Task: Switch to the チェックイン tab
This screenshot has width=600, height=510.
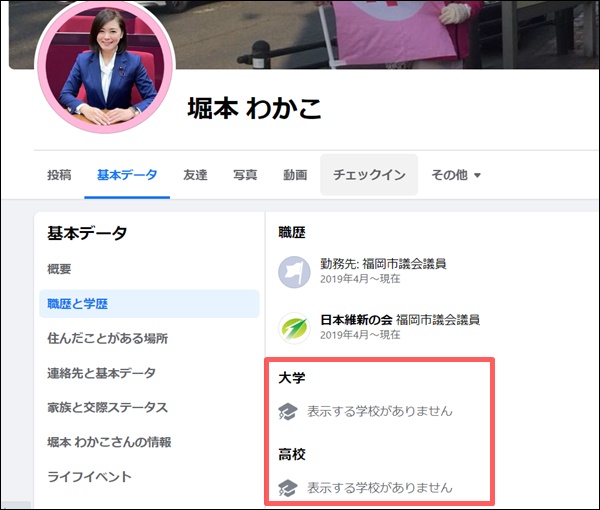Action: pyautogui.click(x=369, y=175)
